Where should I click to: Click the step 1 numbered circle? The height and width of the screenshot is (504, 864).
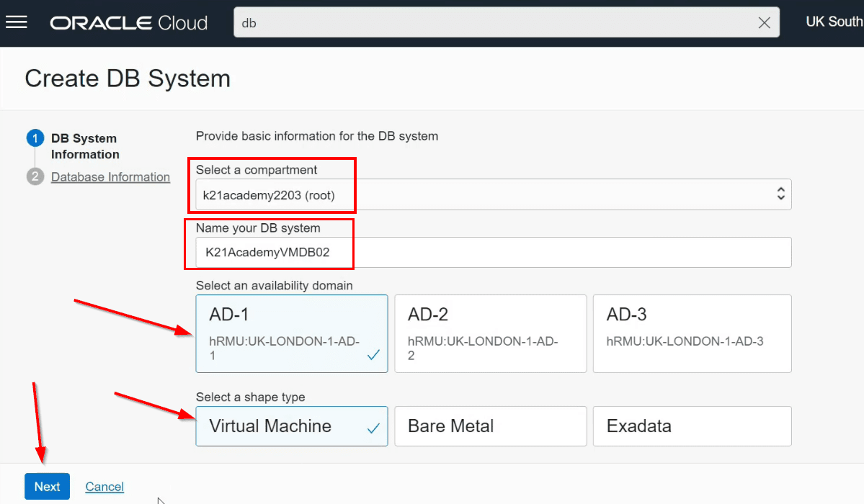coord(35,138)
